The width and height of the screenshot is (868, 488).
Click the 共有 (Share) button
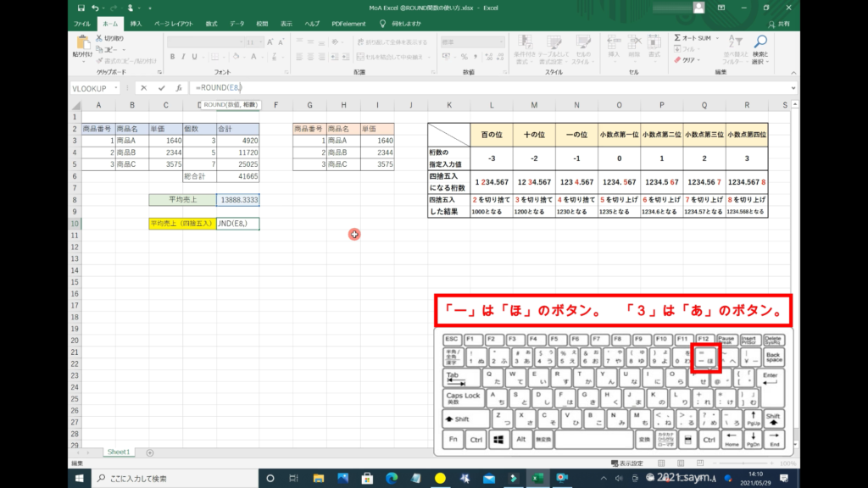pyautogui.click(x=780, y=24)
